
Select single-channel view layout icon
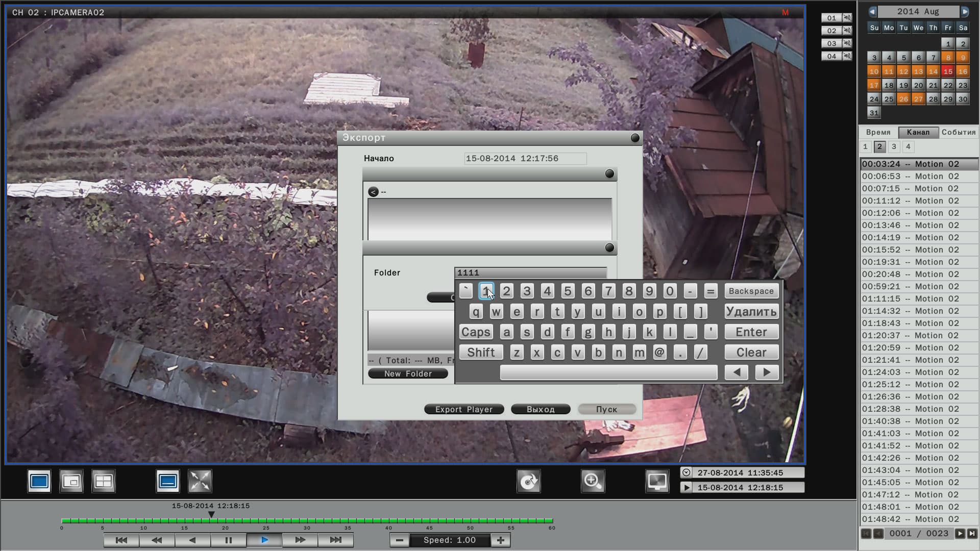(39, 481)
